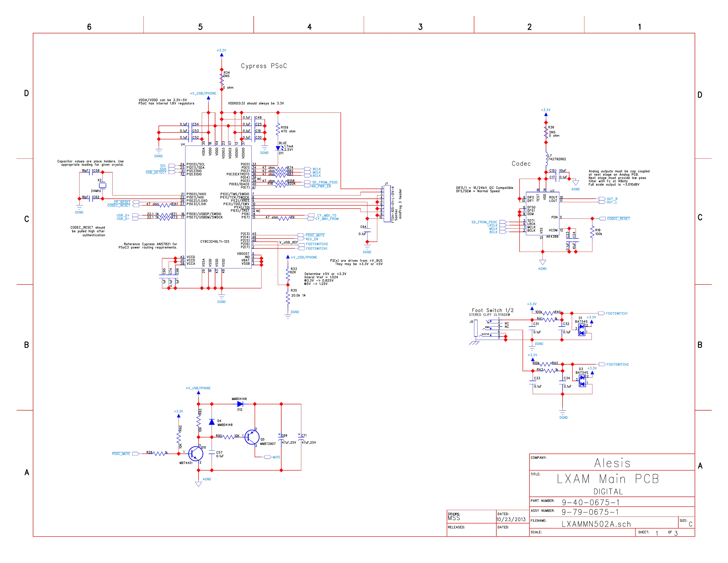
Task: Select filename LXAMMN502A.sch
Action: 596,524
